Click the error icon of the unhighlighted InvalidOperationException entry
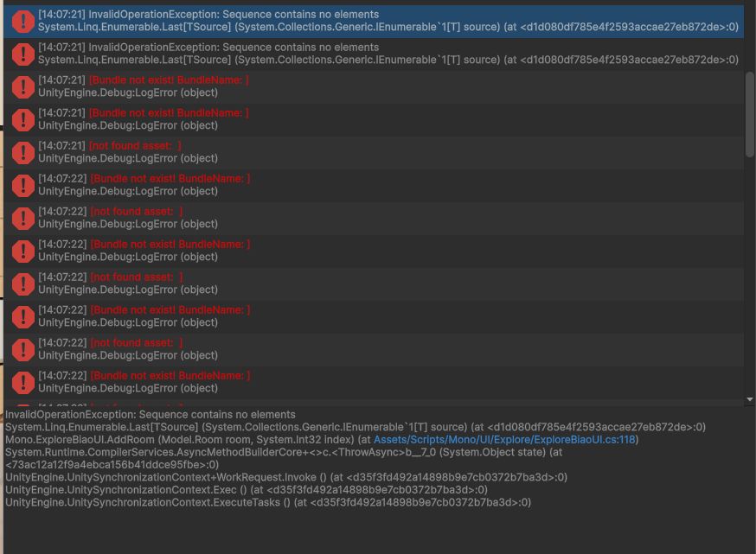 tap(23, 54)
